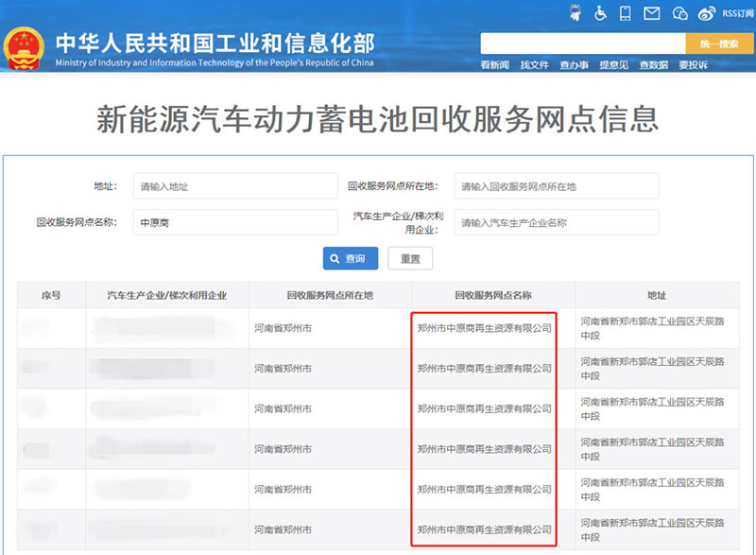Open the 提意见 navigation link
This screenshot has height=555, width=756.
click(613, 65)
